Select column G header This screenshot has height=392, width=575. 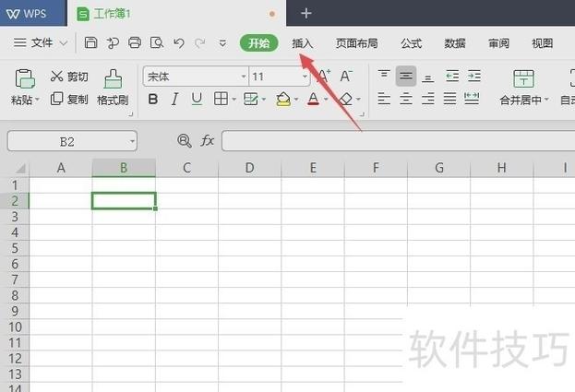(x=439, y=168)
